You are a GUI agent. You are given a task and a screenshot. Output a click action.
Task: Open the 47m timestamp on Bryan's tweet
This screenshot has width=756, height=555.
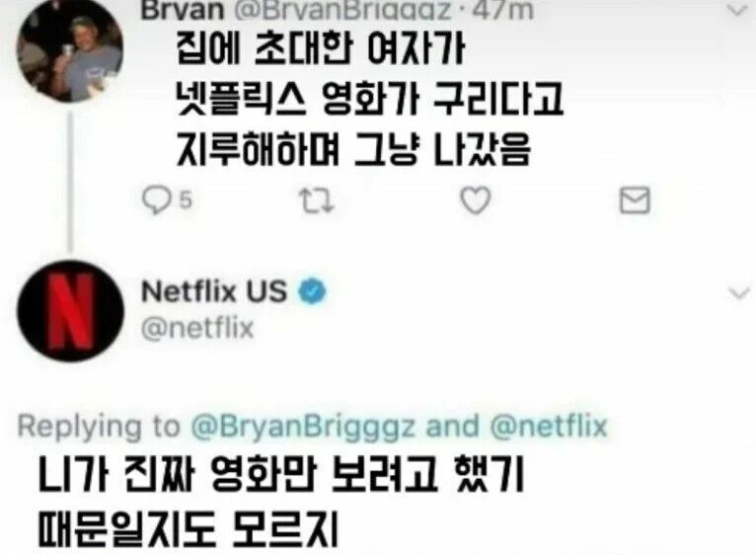click(x=502, y=10)
